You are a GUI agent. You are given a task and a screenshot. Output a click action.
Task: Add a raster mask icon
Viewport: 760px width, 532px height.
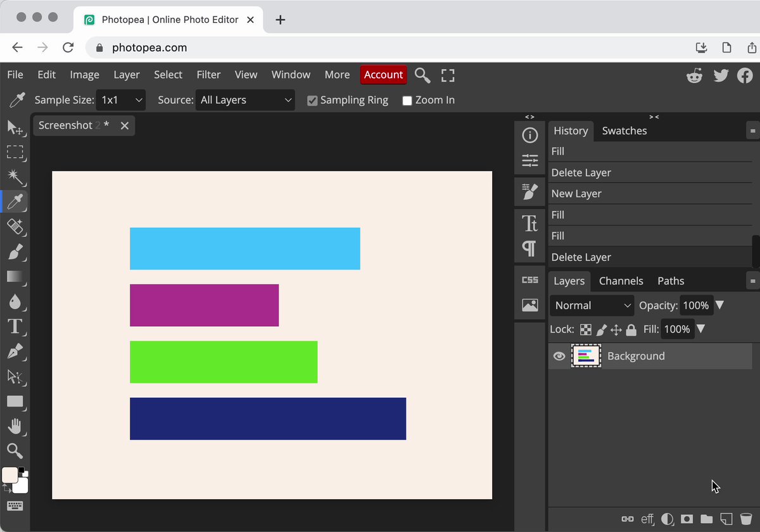click(687, 519)
